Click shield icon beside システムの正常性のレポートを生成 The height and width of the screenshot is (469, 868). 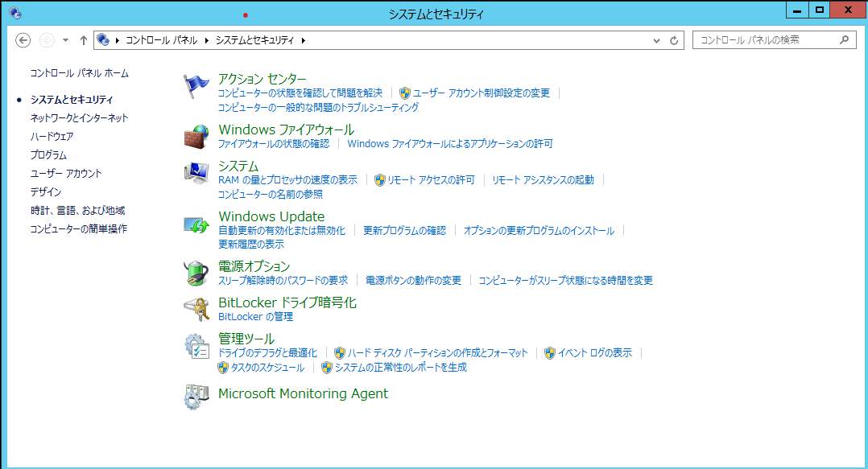coord(327,367)
